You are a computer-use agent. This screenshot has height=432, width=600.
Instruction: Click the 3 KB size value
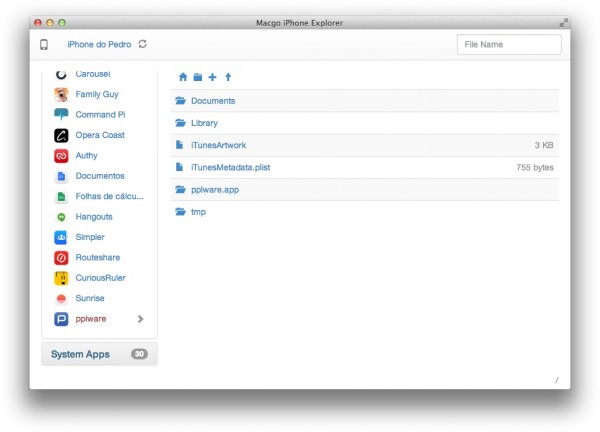(544, 145)
